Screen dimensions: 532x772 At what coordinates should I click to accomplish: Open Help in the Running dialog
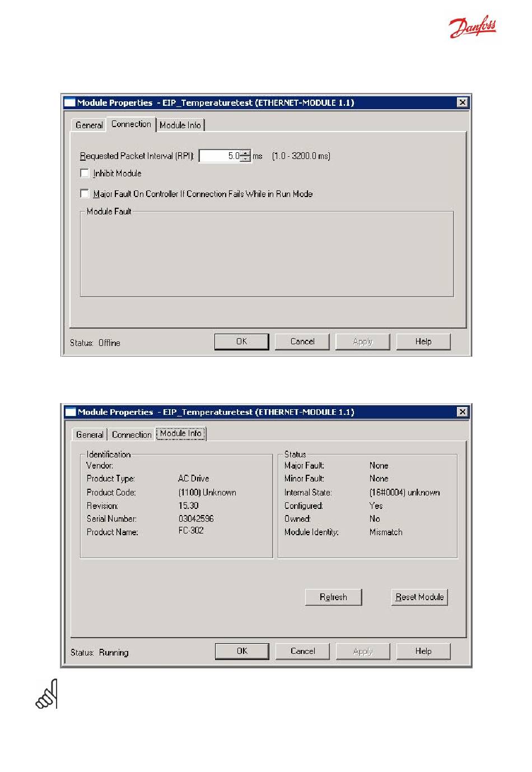pos(423,651)
